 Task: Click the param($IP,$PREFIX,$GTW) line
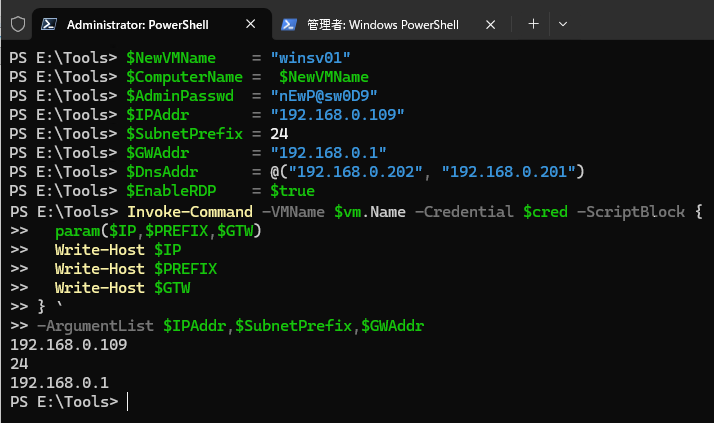point(158,231)
